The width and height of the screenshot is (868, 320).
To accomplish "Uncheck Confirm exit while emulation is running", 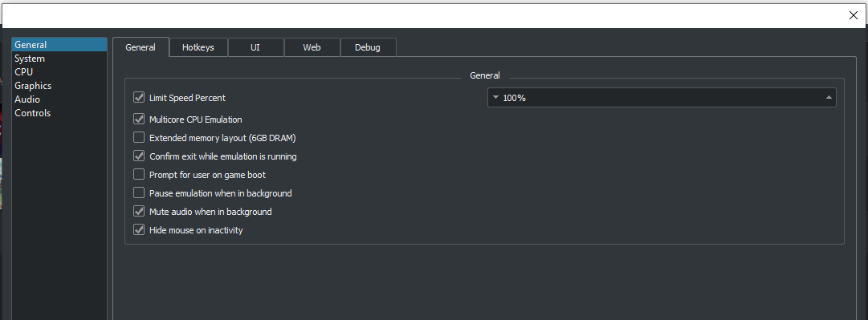I will 139,156.
